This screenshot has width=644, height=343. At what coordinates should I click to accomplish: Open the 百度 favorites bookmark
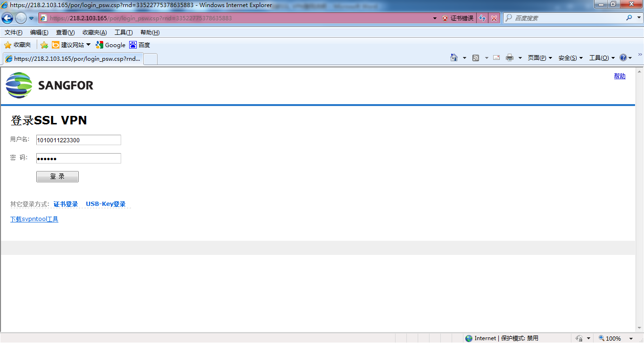click(x=140, y=45)
